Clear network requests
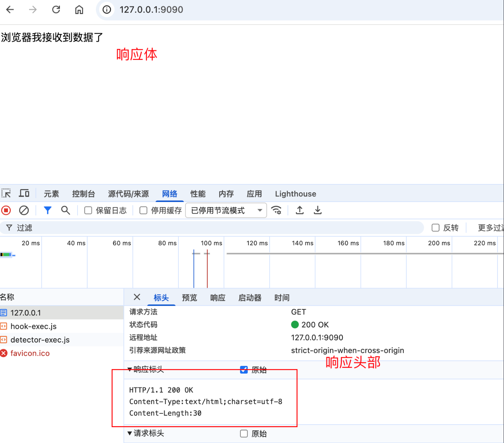Image resolution: width=504 pixels, height=443 pixels. coord(24,210)
